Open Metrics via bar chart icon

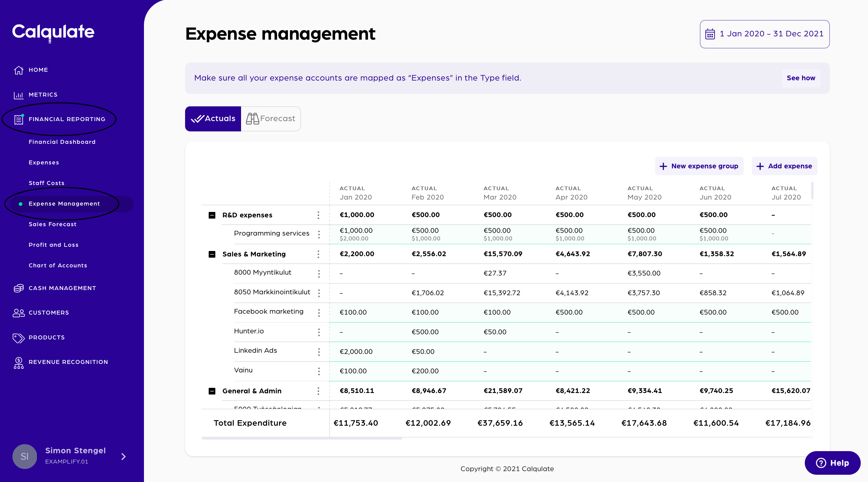coord(18,95)
